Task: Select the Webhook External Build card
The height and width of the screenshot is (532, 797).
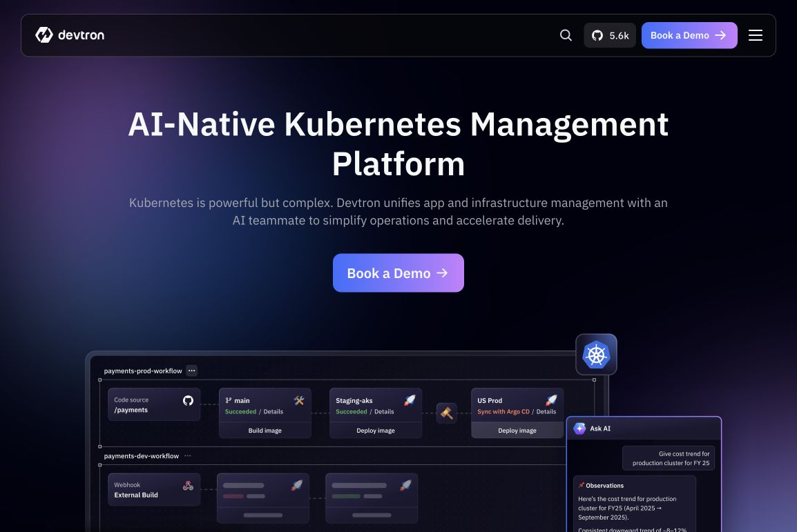Action: pyautogui.click(x=154, y=489)
